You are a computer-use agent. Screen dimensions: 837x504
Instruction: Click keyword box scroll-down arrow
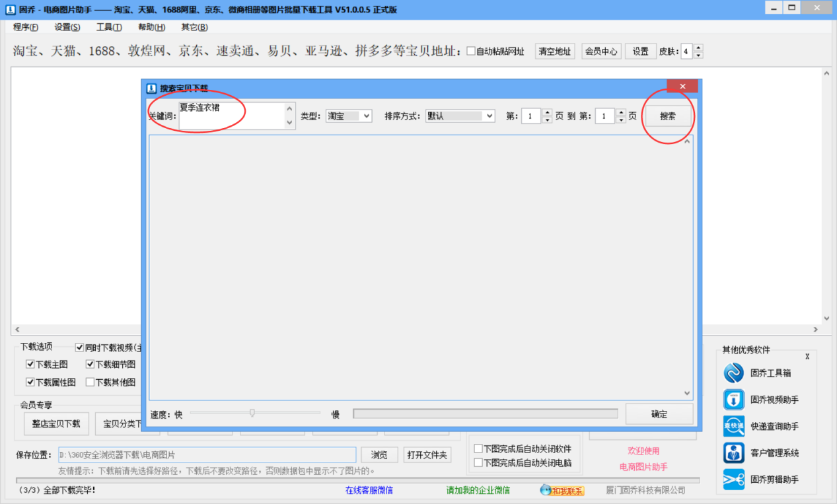(289, 123)
